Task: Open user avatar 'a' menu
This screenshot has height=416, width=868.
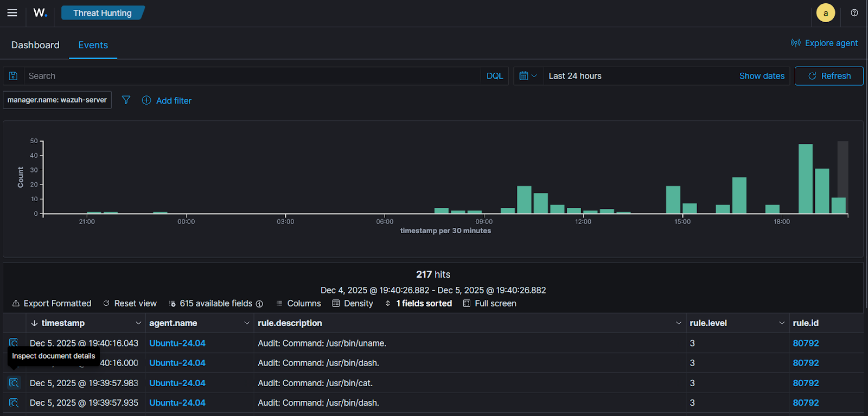Action: click(x=825, y=13)
